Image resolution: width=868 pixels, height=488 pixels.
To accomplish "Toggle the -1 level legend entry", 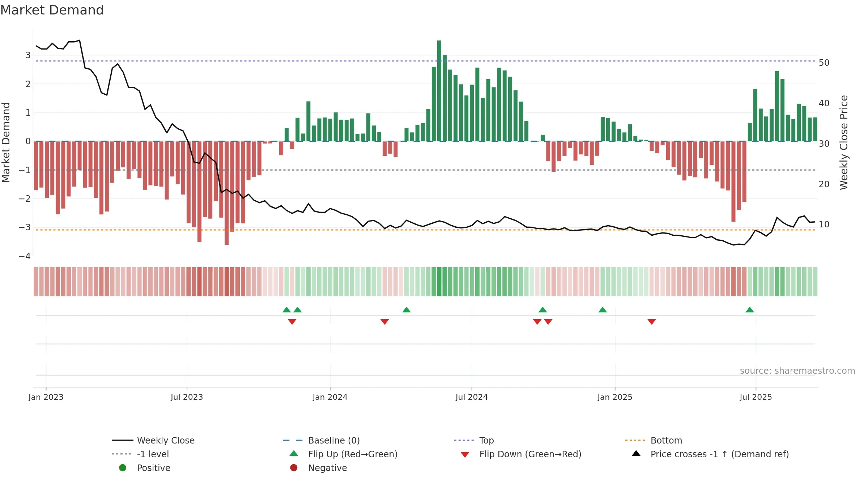I will click(x=140, y=454).
